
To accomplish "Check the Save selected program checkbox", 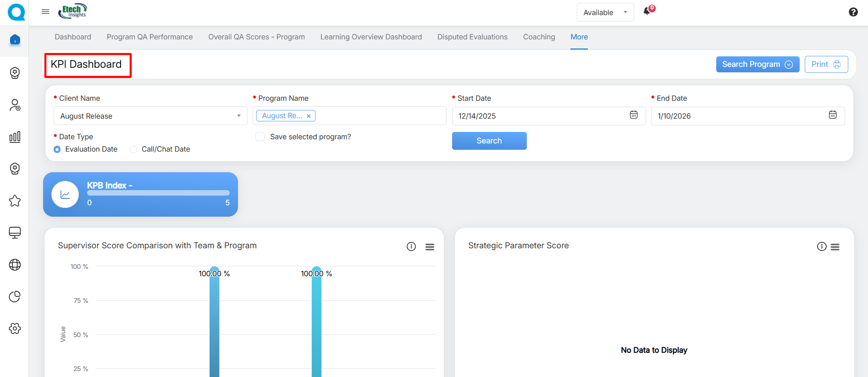I will click(260, 137).
